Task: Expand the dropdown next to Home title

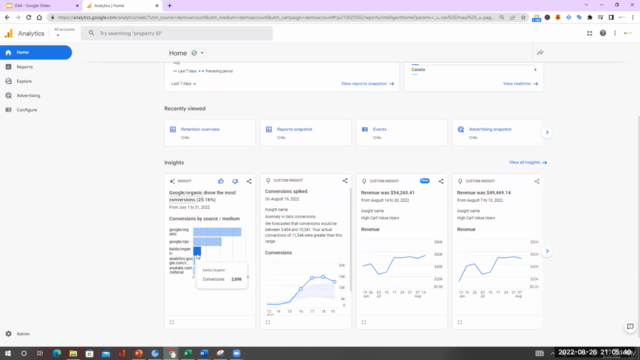Action: (202, 53)
